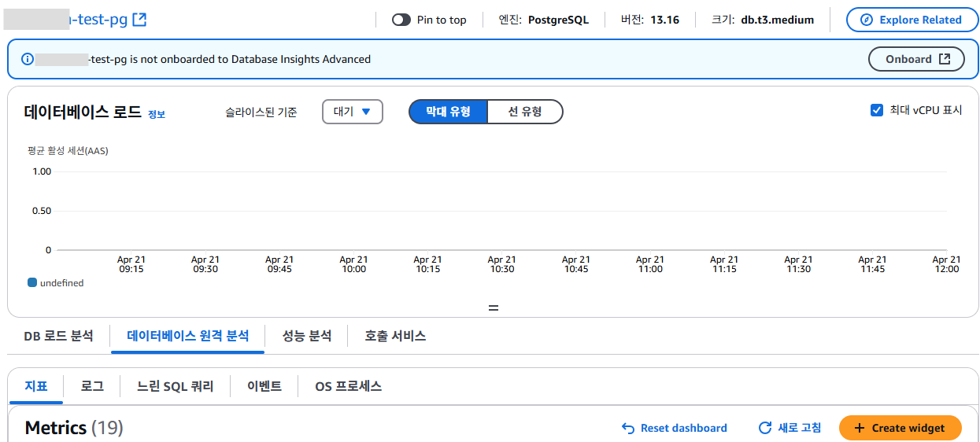Click the info icon in the onboarding banner

28,59
